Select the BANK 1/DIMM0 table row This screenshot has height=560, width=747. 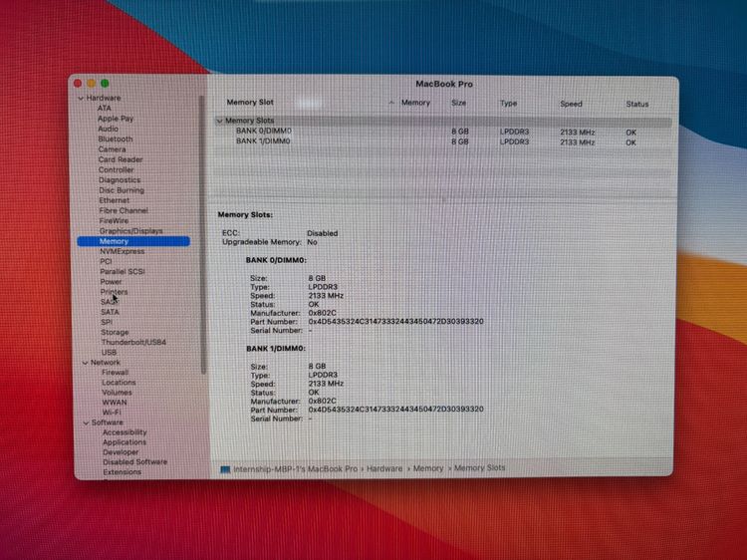pos(443,142)
